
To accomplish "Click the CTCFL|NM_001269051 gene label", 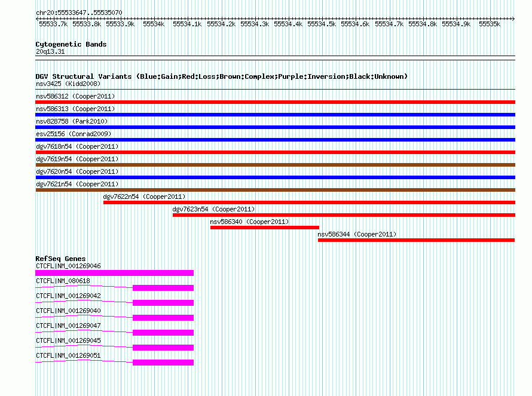I will 68,355.
